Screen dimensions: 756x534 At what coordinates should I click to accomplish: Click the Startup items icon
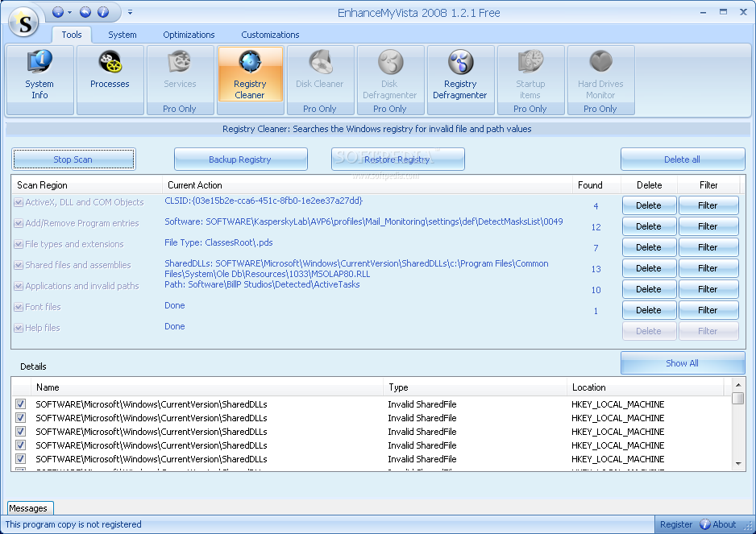click(530, 62)
